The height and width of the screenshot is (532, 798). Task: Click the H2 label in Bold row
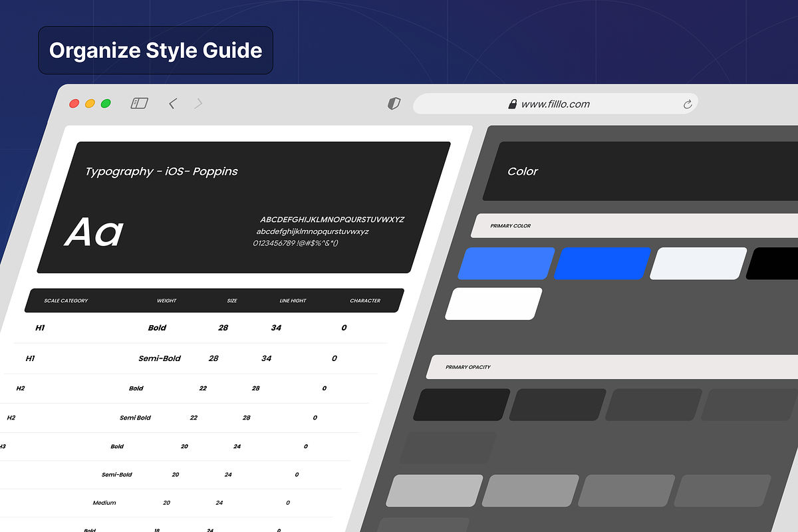point(20,388)
